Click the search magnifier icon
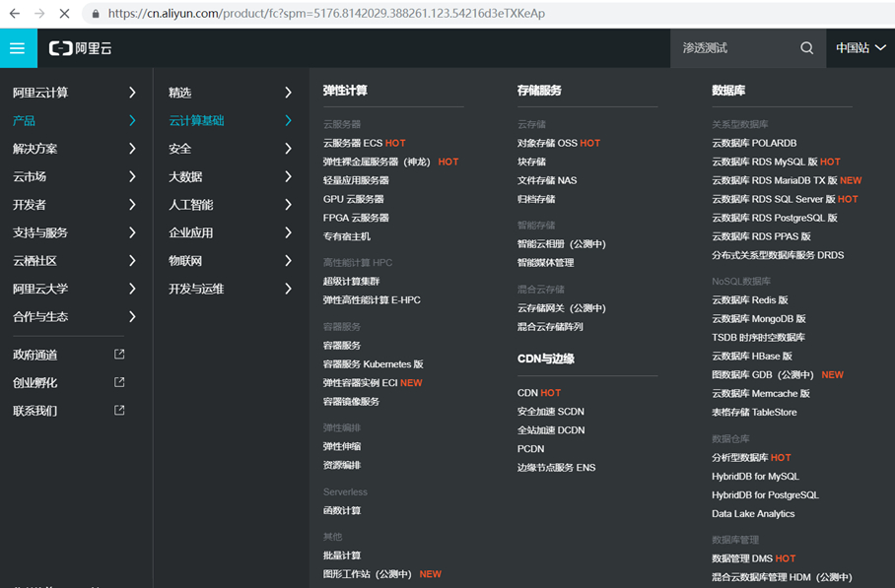This screenshot has width=895, height=588. point(806,48)
